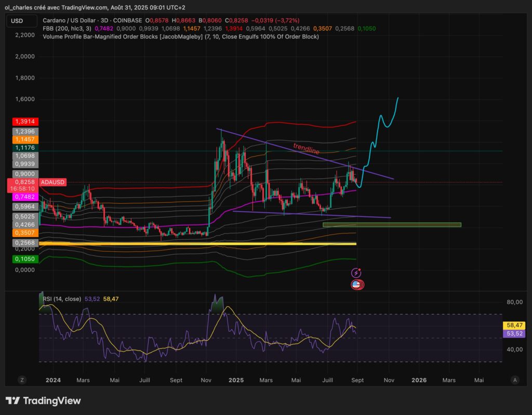Viewport: 532px width, 415px height.
Task: Click the purple lightning event icon
Action: (x=356, y=273)
